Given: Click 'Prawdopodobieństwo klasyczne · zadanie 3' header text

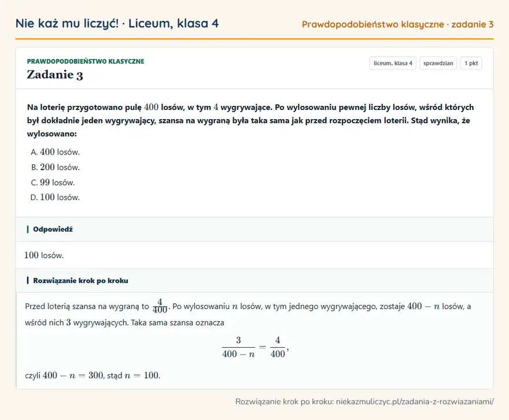Looking at the screenshot, I should click(x=398, y=24).
